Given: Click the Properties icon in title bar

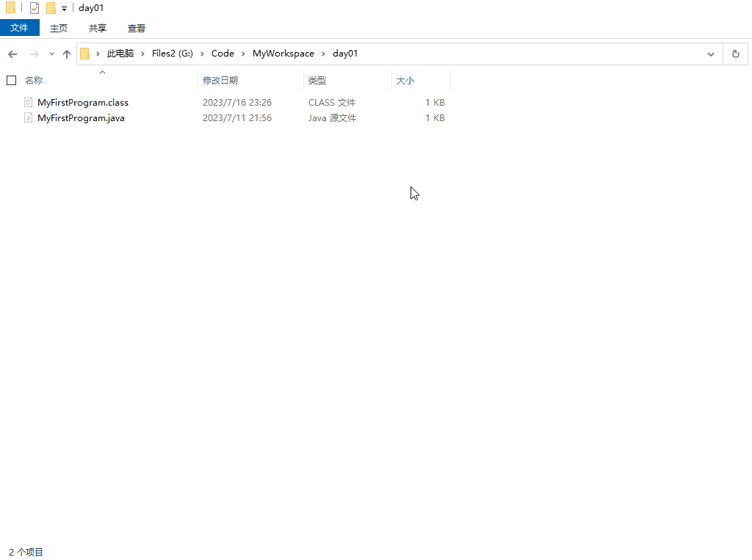Looking at the screenshot, I should click(x=35, y=8).
